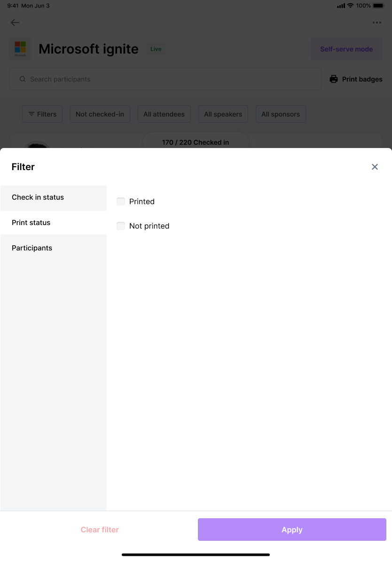Screen dimensions: 392x561
Task: Open the three-dots more menu
Action: 376,23
